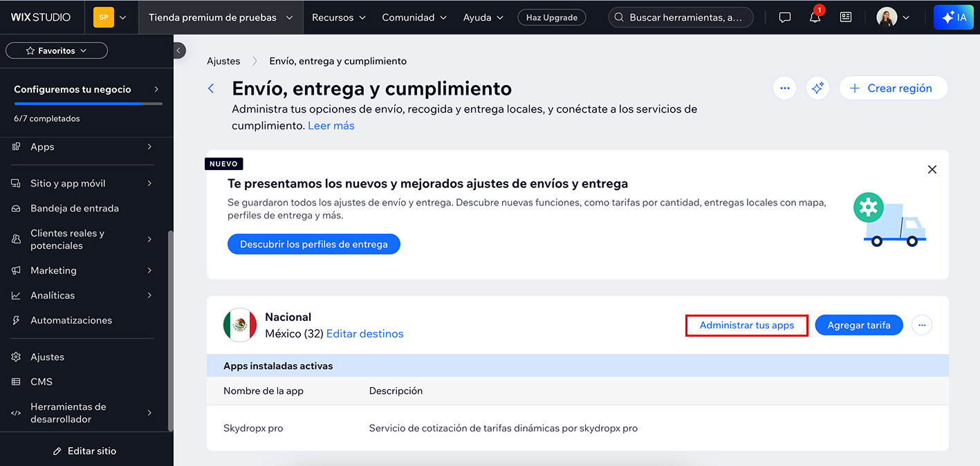
Task: Select the Skydropx pro app row name
Action: 253,428
